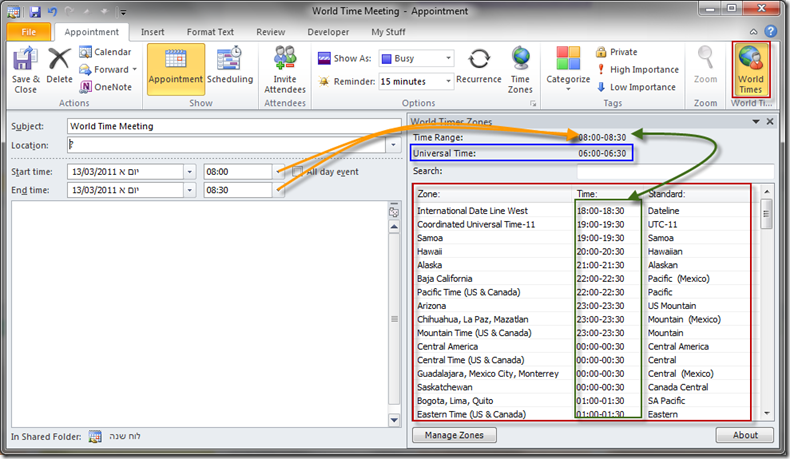Close the World Timer Zones pane
The image size is (790, 459).
click(x=770, y=121)
